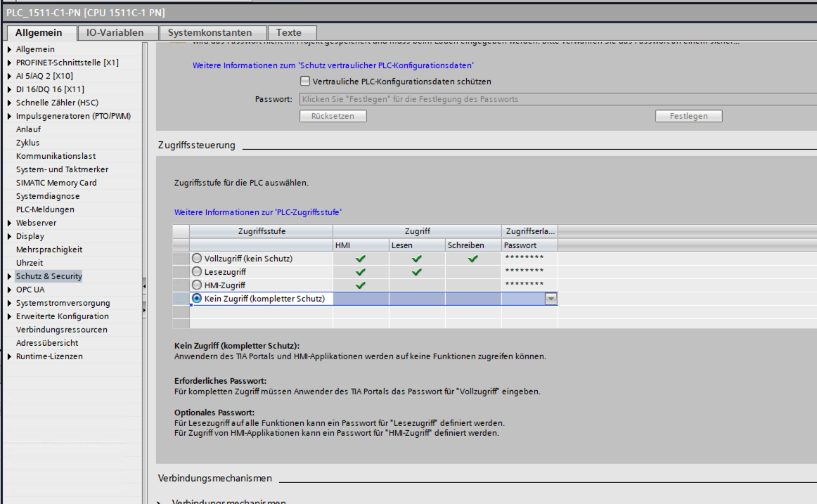Open the Systemkonstanten tab
This screenshot has height=504, width=817.
pyautogui.click(x=210, y=33)
